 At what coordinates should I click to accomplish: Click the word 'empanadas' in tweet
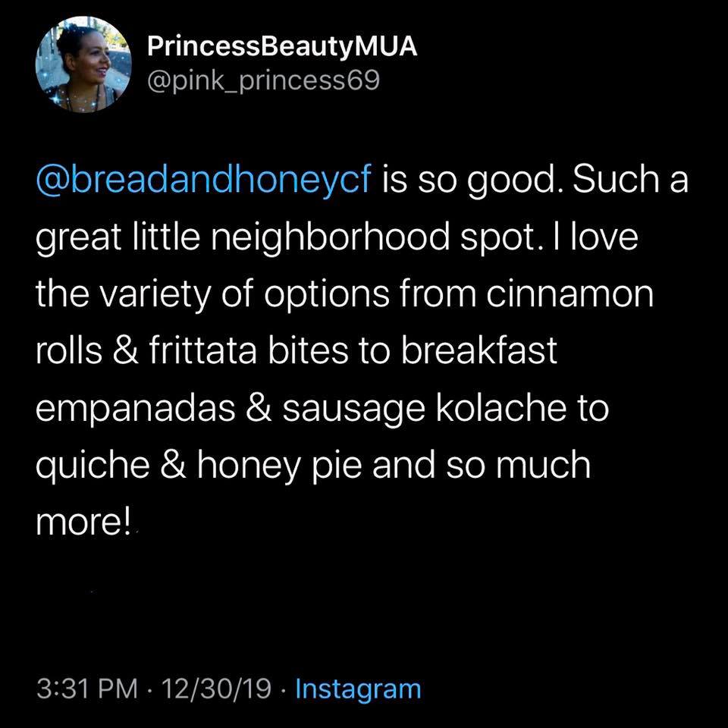[x=135, y=410]
